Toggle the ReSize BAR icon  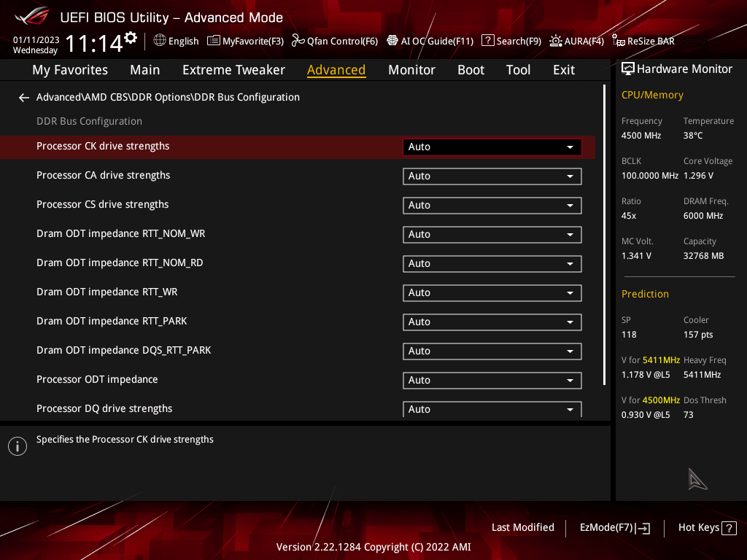(x=619, y=41)
